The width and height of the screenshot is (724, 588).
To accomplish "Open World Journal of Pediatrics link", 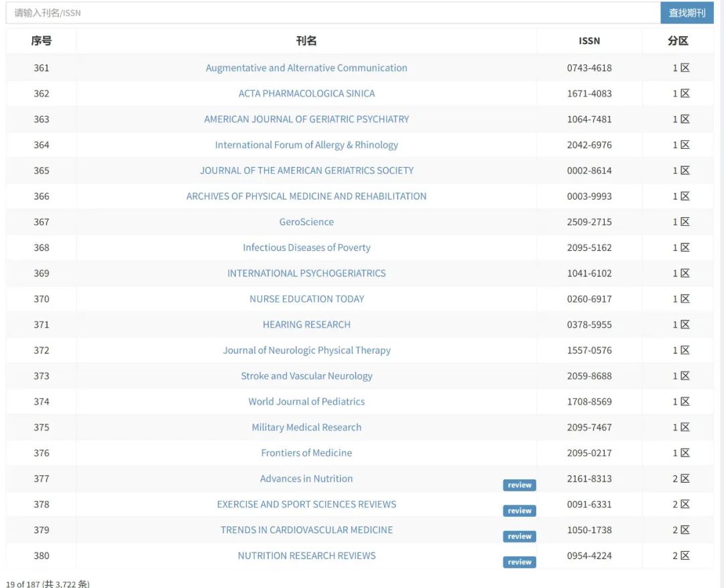I will tap(306, 402).
